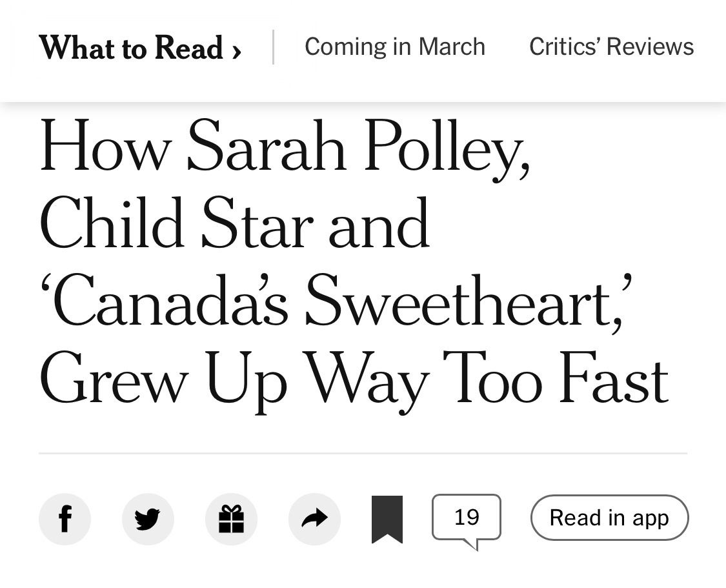The width and height of the screenshot is (726, 588).
Task: Click the horizontal divider below the headline
Action: pyautogui.click(x=363, y=454)
